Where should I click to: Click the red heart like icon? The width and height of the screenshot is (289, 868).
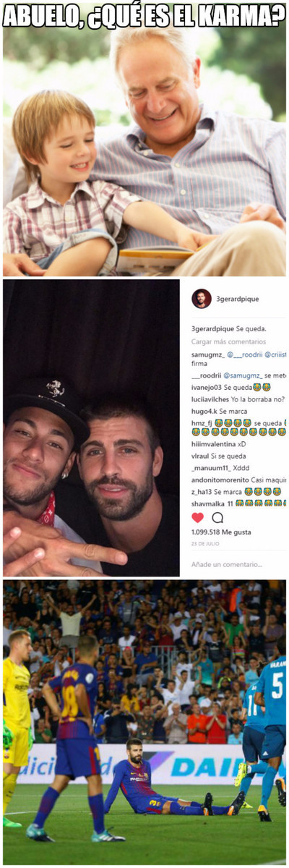[197, 517]
